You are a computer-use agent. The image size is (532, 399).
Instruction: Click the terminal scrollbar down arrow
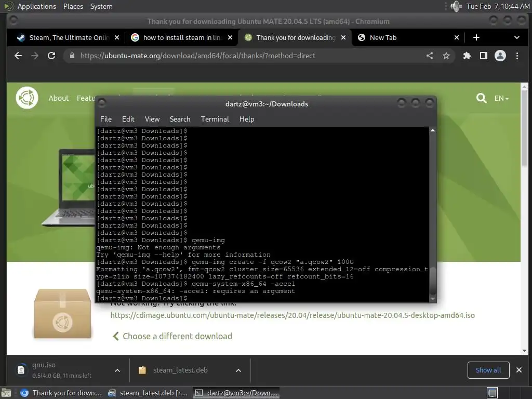click(433, 299)
